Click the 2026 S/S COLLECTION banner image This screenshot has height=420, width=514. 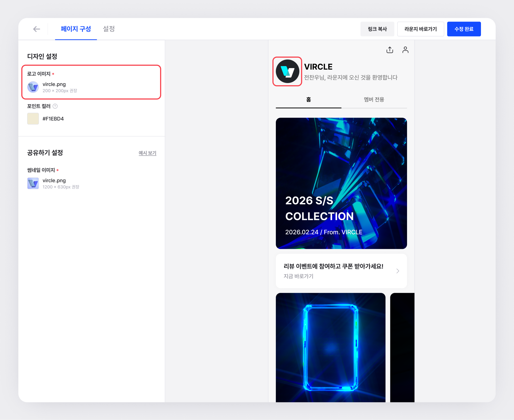[x=341, y=183]
